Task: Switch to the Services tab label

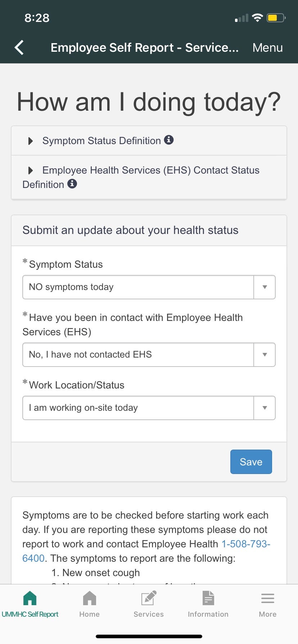Action: [149, 614]
